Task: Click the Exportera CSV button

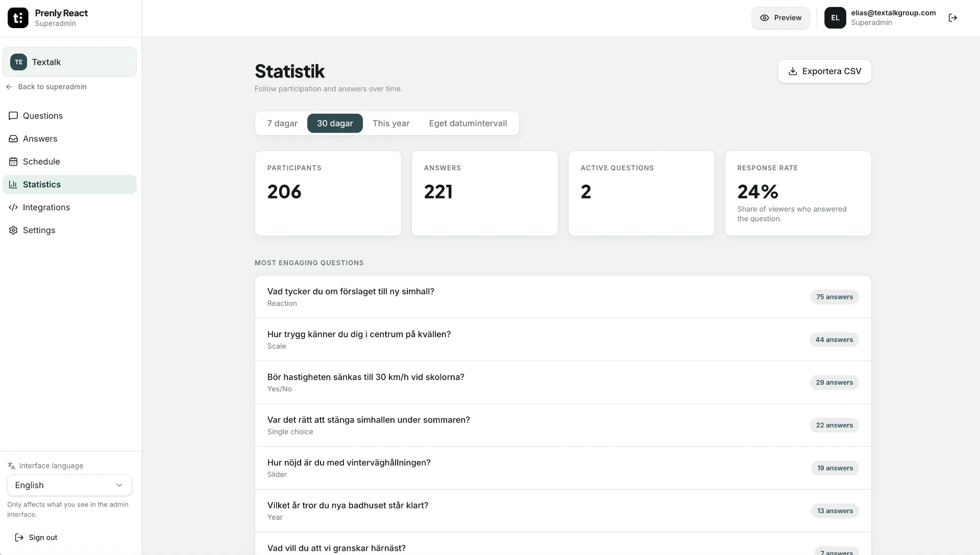Action: click(x=824, y=71)
